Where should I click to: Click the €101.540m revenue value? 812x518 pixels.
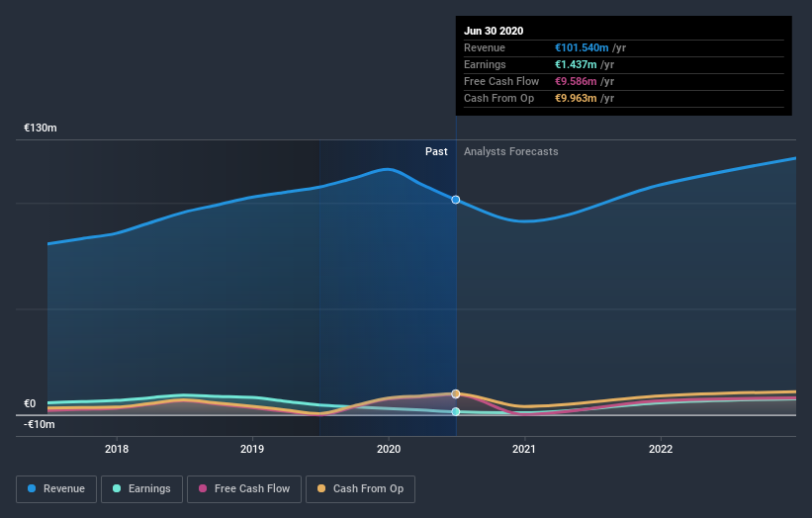[x=582, y=47]
